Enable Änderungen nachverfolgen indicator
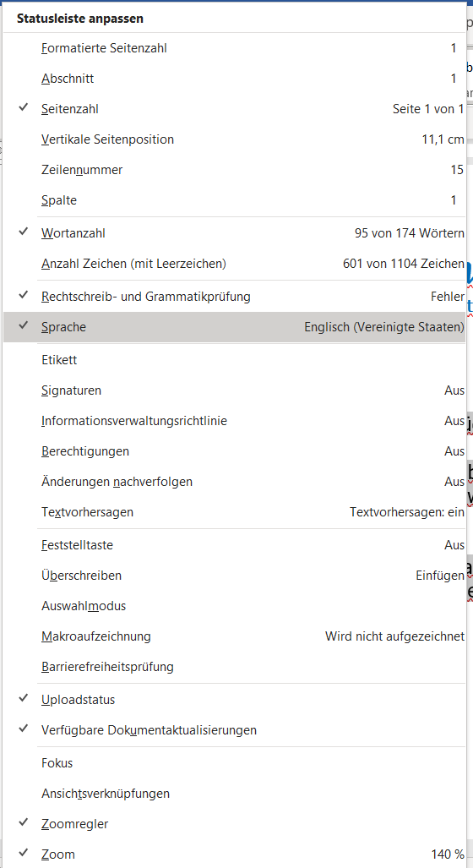 point(234,482)
